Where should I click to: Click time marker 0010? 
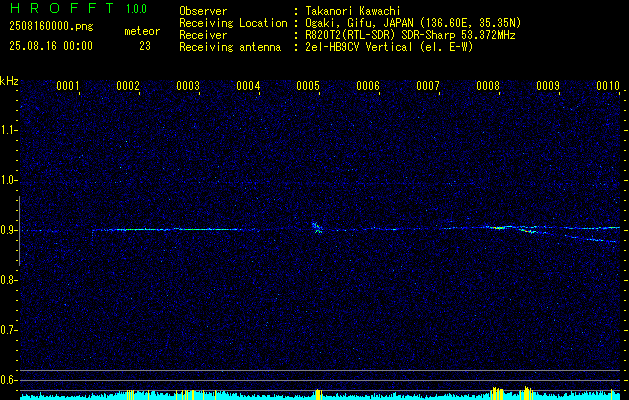[x=608, y=85]
